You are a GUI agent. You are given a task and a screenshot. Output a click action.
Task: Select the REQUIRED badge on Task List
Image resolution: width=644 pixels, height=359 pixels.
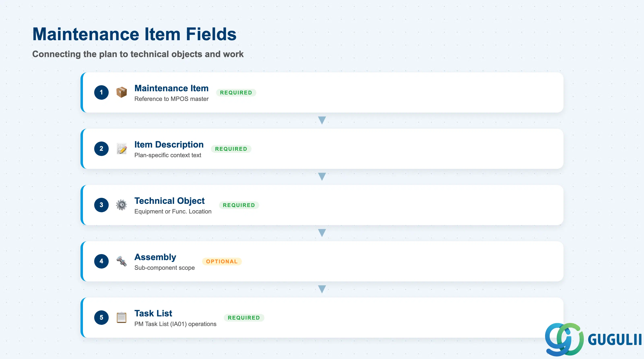(x=244, y=318)
